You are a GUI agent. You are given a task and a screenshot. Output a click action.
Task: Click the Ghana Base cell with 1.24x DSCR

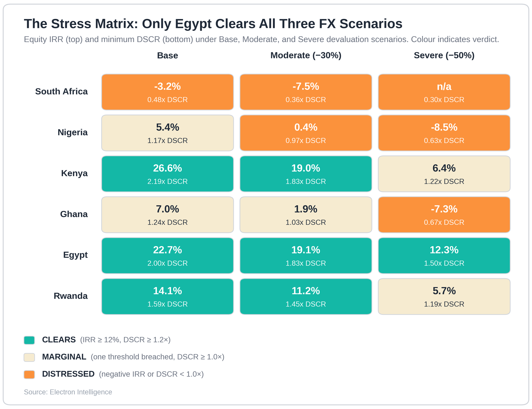click(x=168, y=215)
